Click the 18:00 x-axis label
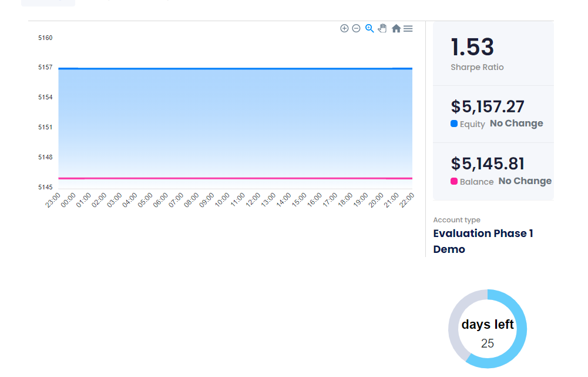Screen dimensions: 588x377 tap(345, 200)
